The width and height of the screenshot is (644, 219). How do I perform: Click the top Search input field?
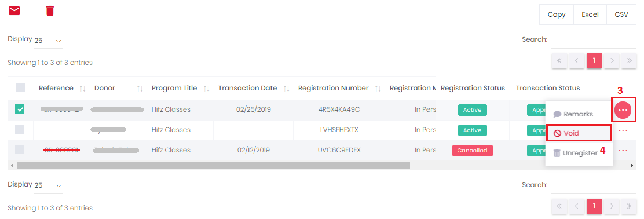pyautogui.click(x=594, y=41)
